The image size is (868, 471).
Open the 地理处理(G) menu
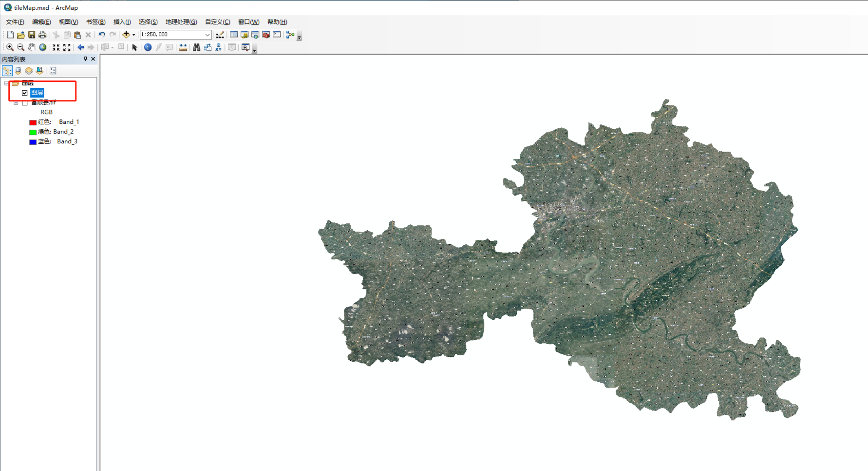tap(181, 22)
